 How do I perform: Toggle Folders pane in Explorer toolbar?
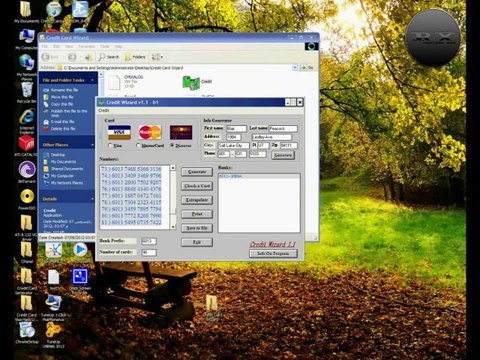pos(135,57)
